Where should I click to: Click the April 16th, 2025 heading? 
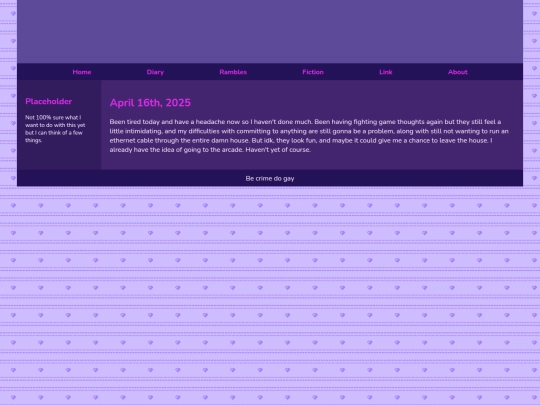pos(150,103)
